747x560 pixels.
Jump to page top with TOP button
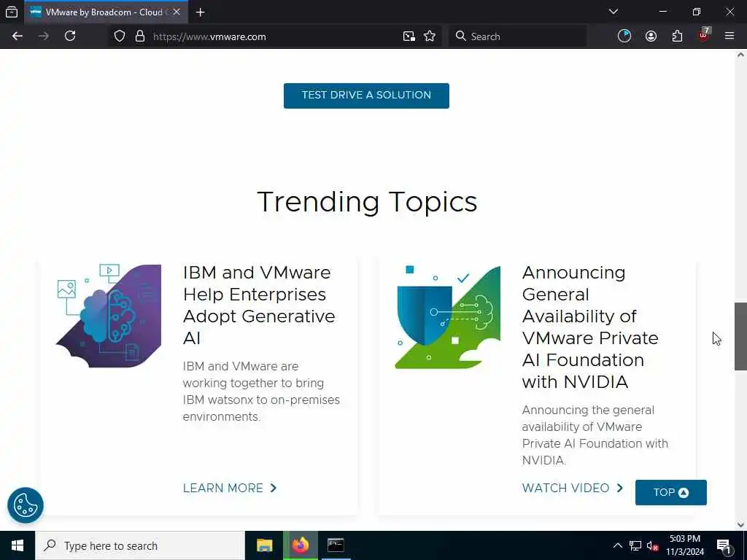671,492
